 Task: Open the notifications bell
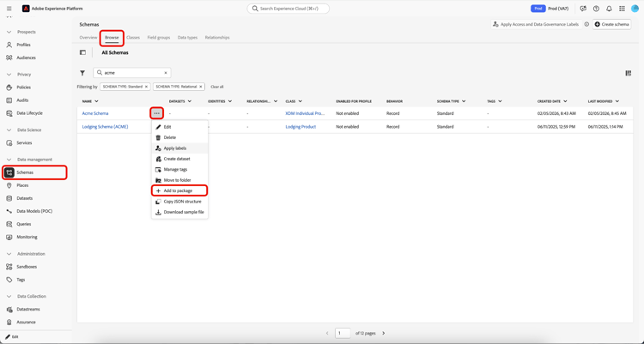coord(609,9)
